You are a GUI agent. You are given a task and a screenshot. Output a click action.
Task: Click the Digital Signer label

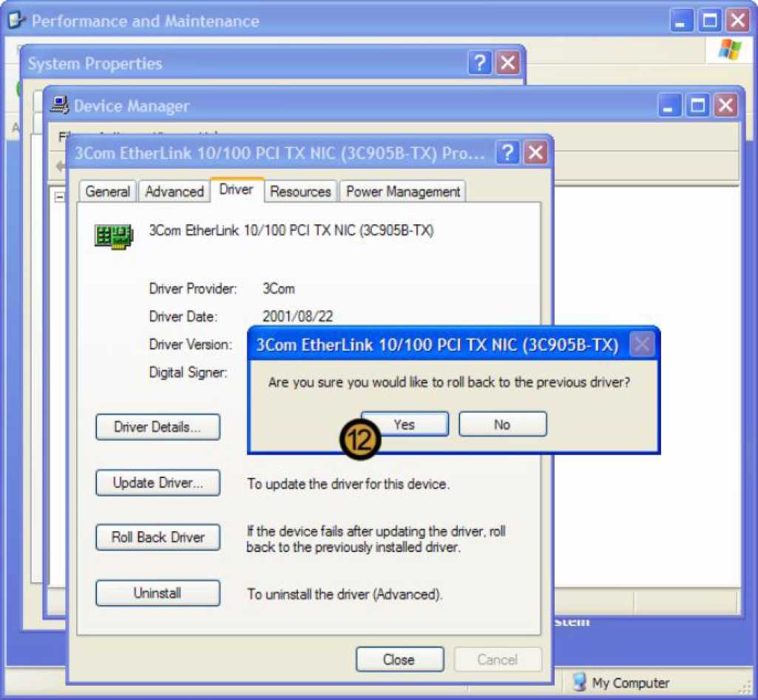pos(188,372)
